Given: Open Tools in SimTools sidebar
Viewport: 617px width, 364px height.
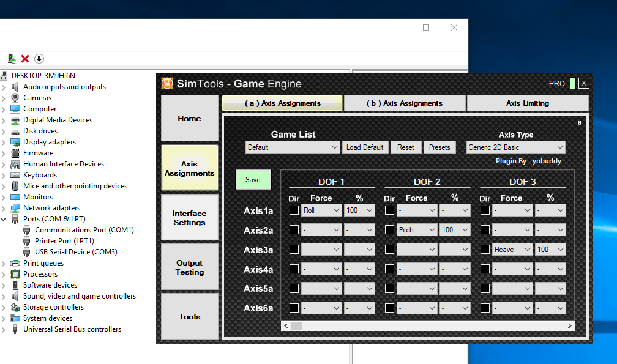Looking at the screenshot, I should point(189,317).
